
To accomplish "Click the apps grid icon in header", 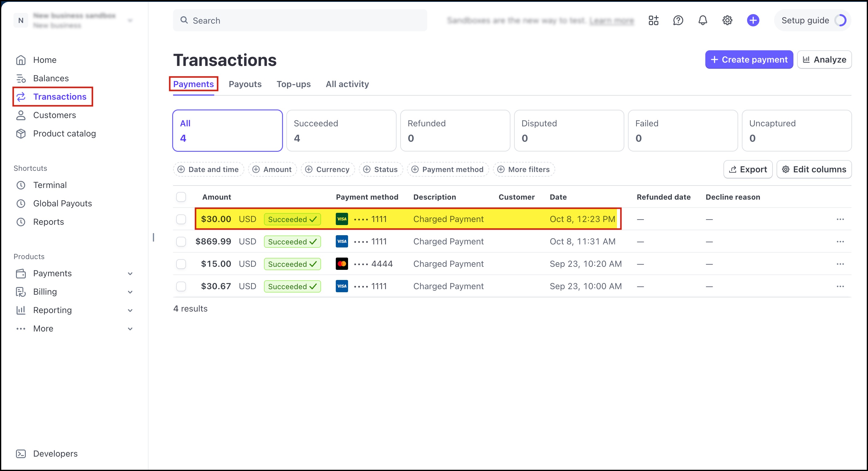I will click(x=653, y=21).
